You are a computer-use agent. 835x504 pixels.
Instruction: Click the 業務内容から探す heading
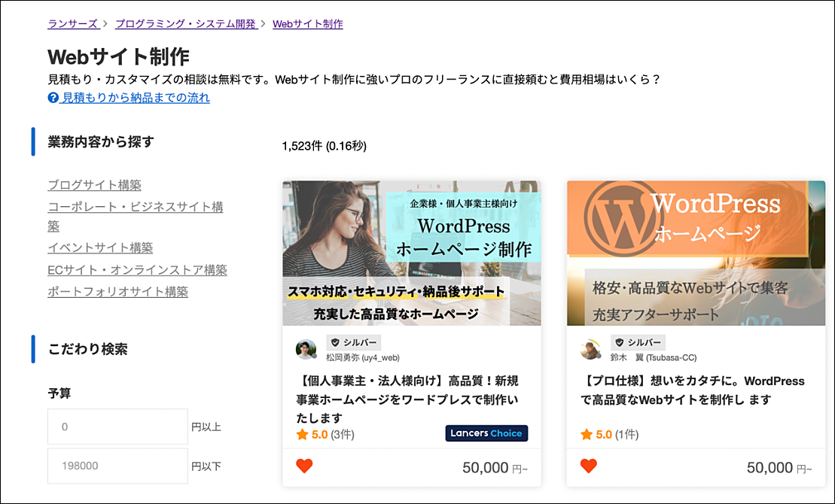(x=101, y=142)
